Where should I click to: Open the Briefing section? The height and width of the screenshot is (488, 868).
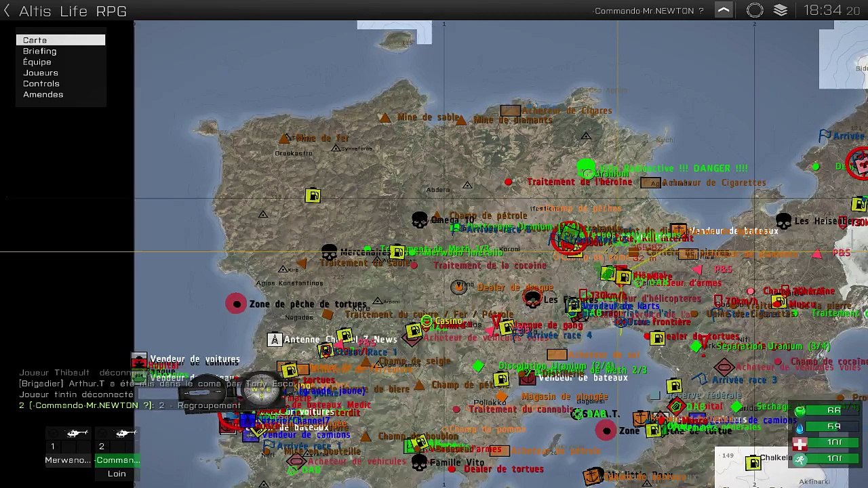pyautogui.click(x=40, y=51)
